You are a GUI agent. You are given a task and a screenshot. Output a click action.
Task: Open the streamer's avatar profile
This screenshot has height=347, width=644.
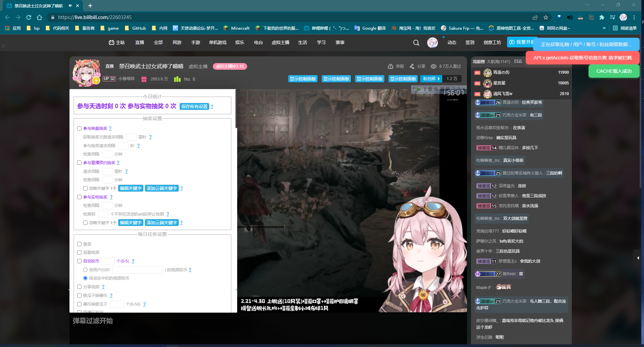click(x=87, y=72)
